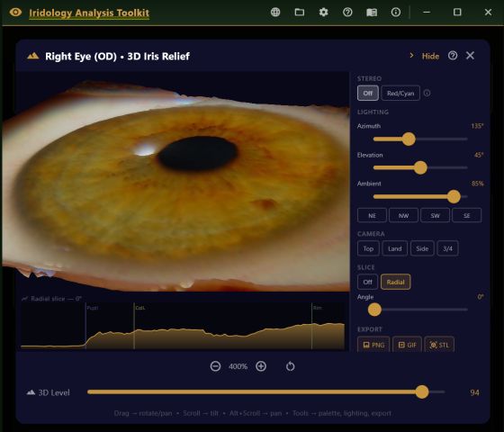Maximize the application window
The height and width of the screenshot is (432, 504).
click(457, 13)
